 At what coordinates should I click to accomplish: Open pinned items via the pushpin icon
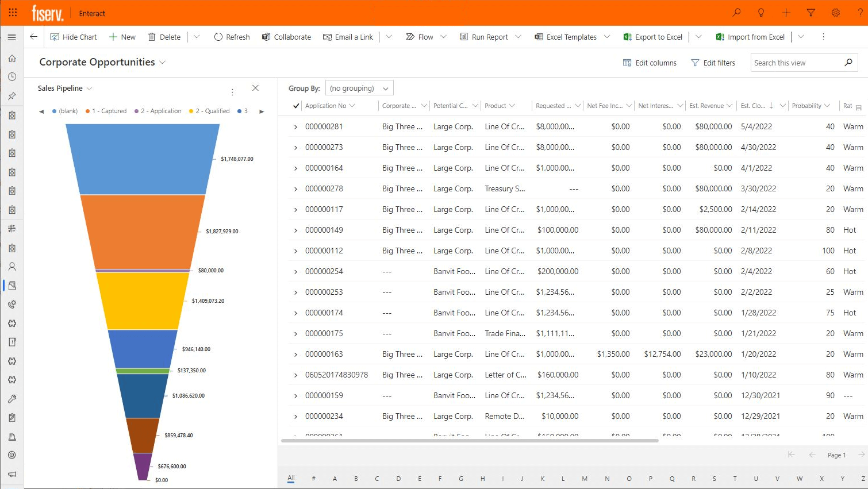[x=11, y=95]
